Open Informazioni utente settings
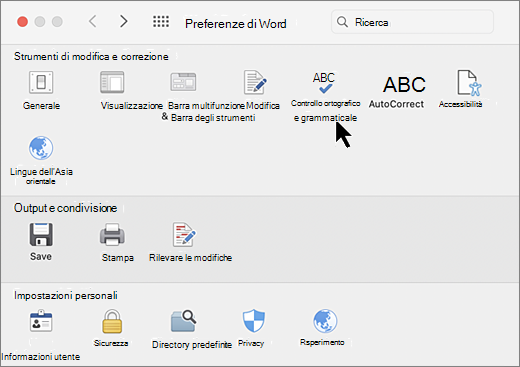This screenshot has height=367, width=520. pos(41,321)
